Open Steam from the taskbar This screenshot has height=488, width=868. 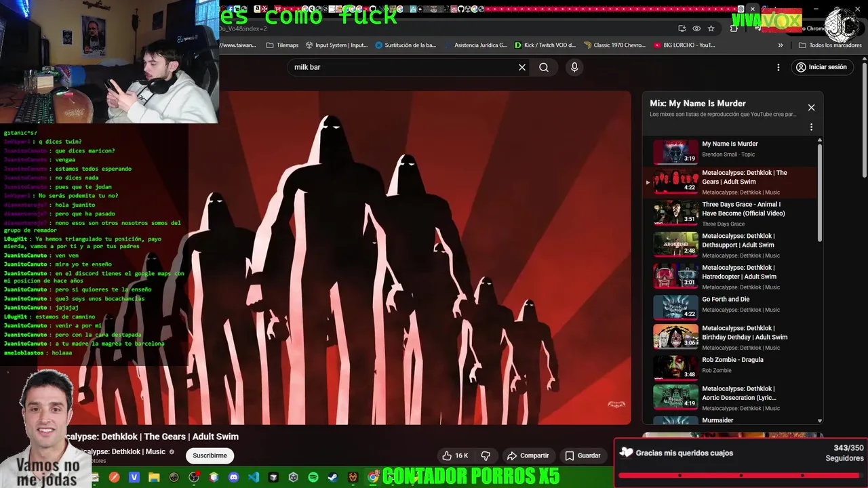pos(333,477)
